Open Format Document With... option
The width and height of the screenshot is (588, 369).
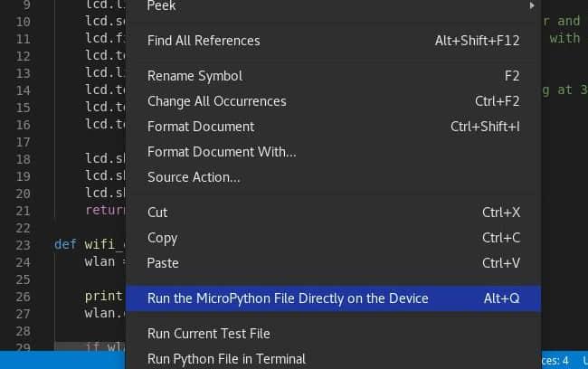click(222, 152)
